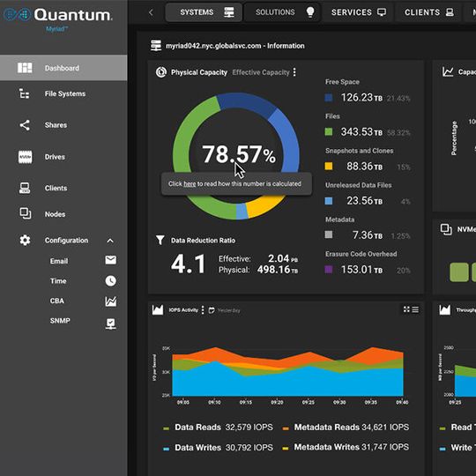The height and width of the screenshot is (476, 476).
Task: Select Physical Capacity view
Action: [199, 72]
